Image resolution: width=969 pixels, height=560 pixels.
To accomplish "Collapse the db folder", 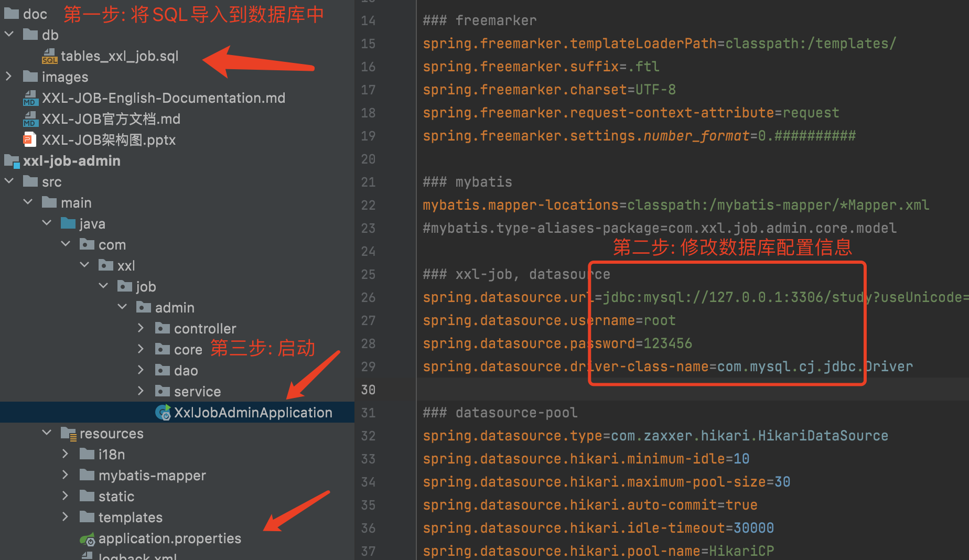I will [9, 35].
